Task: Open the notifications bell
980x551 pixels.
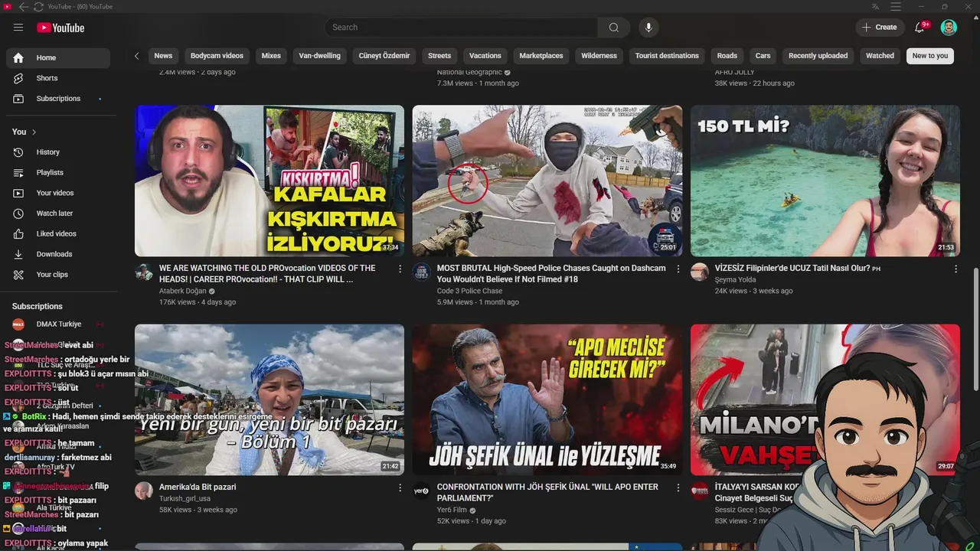Action: (x=920, y=28)
